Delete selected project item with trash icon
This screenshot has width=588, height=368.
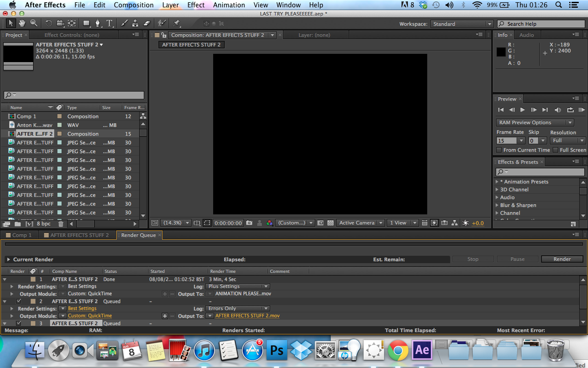61,224
